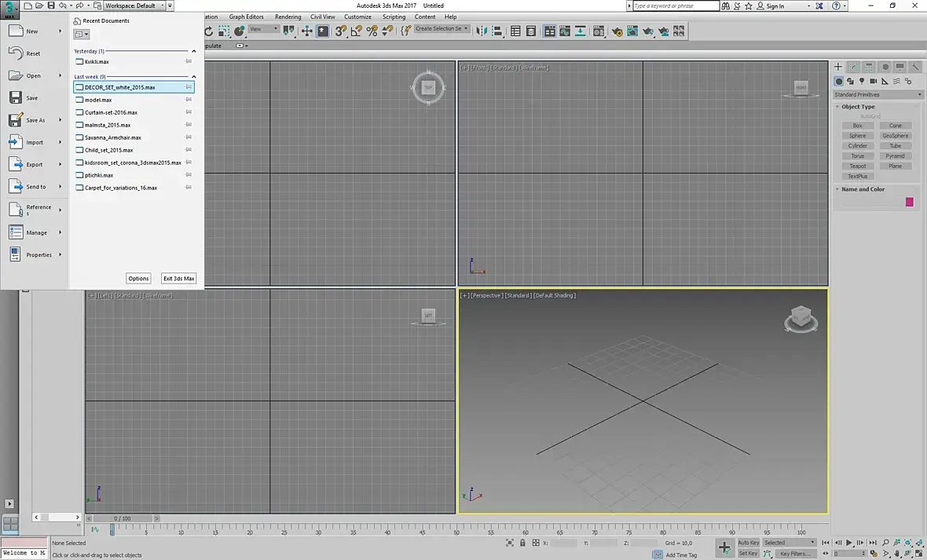Viewport: 927px width, 560px height.
Task: Toggle the Angle Snap icon
Action: pyautogui.click(x=357, y=31)
